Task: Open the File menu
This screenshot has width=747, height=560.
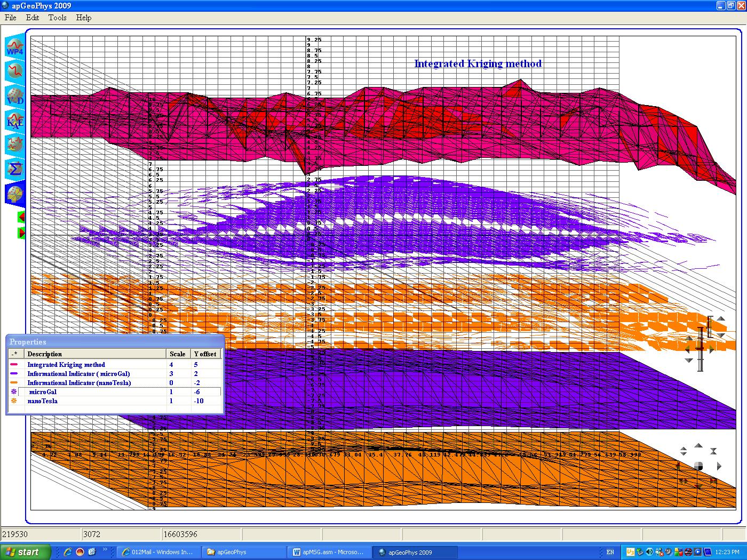Action: (11, 18)
